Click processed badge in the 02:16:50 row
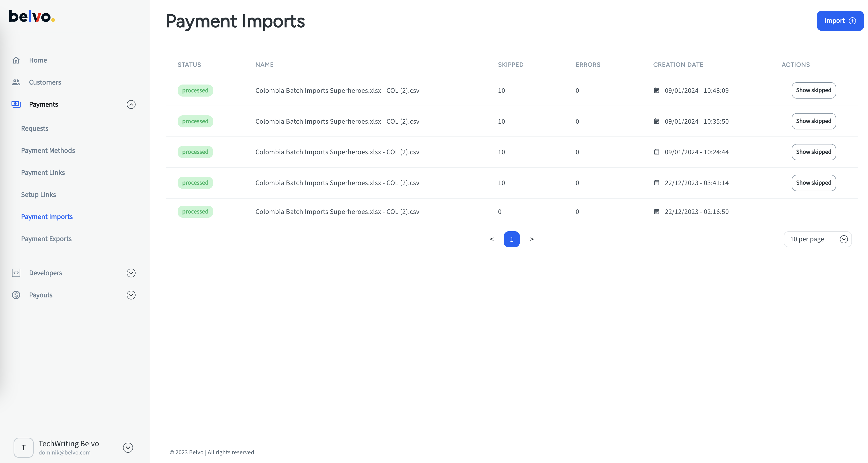The image size is (868, 463). point(196,211)
